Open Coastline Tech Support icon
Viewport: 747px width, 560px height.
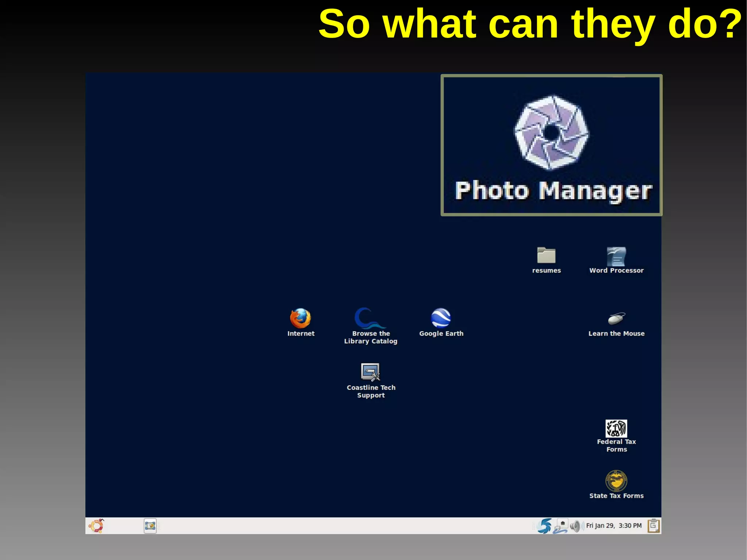[370, 372]
